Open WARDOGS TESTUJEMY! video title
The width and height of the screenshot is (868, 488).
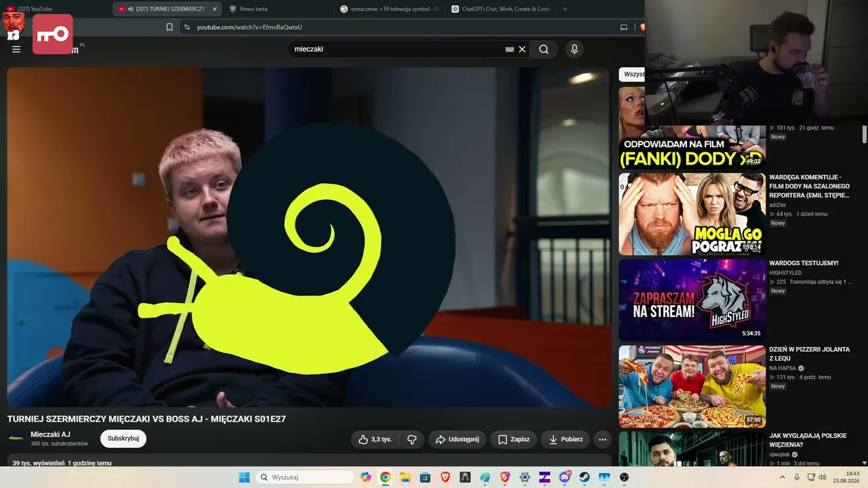(804, 263)
